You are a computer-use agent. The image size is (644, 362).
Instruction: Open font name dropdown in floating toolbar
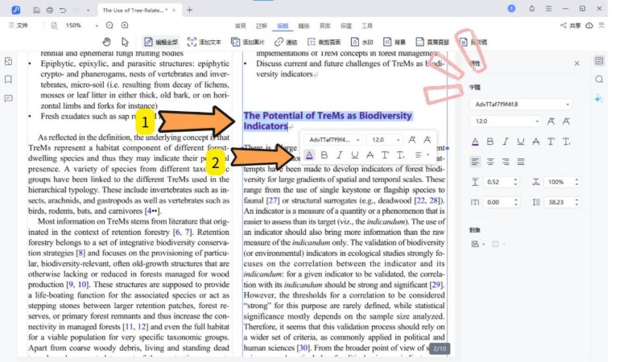pyautogui.click(x=333, y=140)
